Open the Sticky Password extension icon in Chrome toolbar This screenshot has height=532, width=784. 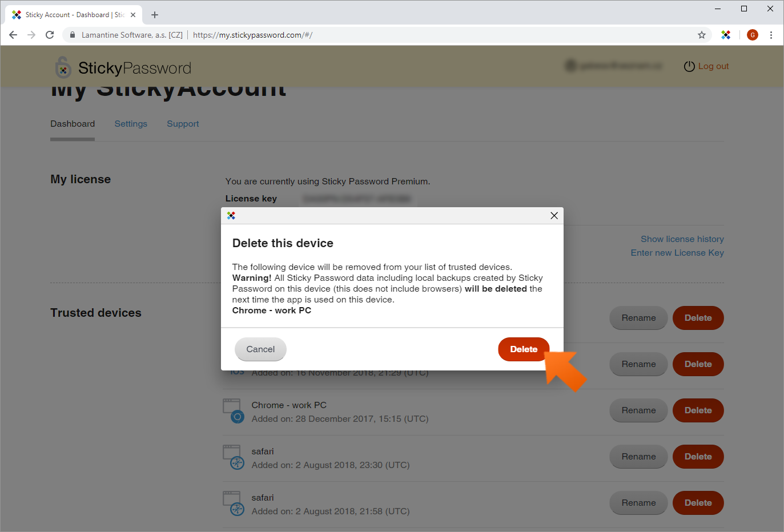pos(726,35)
